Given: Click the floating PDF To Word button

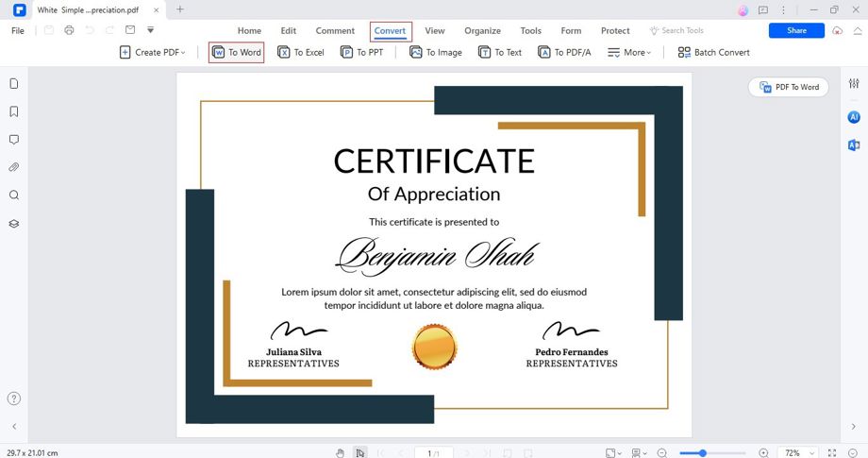Looking at the screenshot, I should tap(789, 87).
